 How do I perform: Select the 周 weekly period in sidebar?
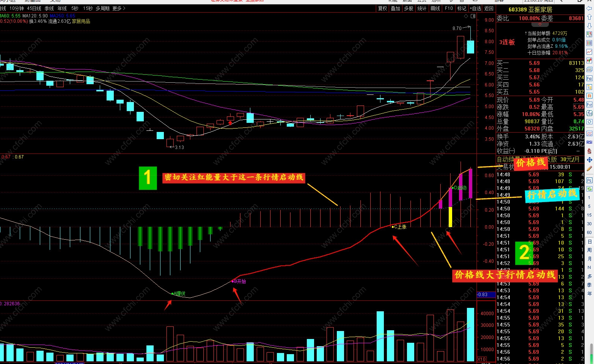(589, 250)
